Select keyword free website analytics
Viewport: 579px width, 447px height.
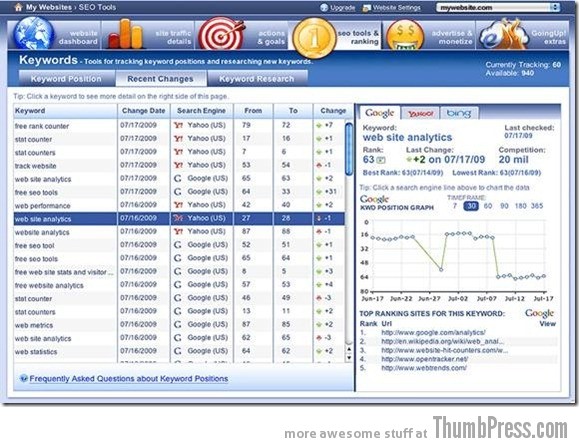click(49, 286)
